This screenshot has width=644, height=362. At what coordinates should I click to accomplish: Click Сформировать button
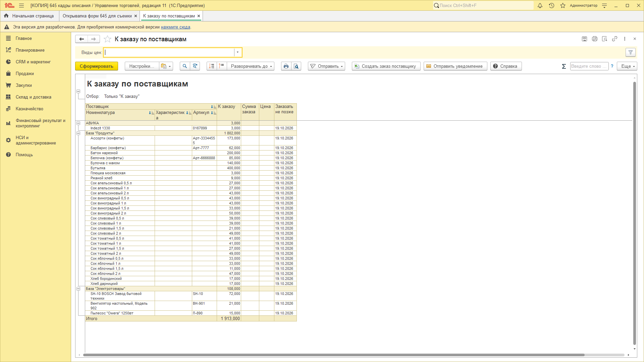click(97, 66)
